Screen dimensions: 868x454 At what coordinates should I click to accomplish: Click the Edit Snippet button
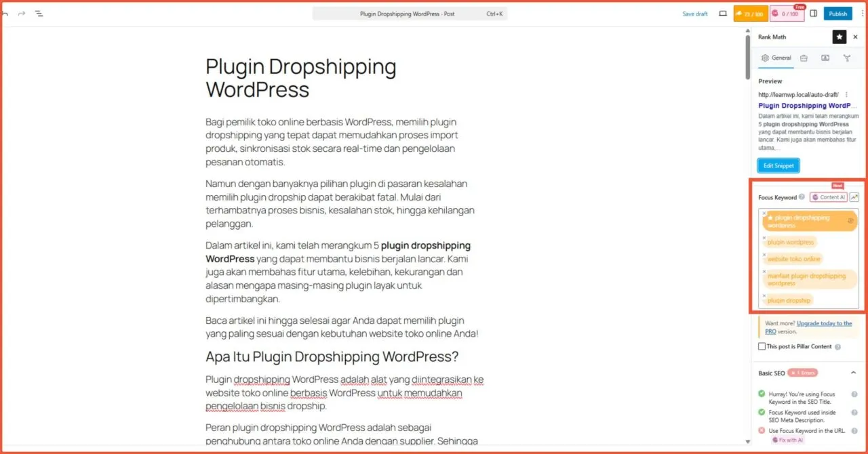(778, 165)
